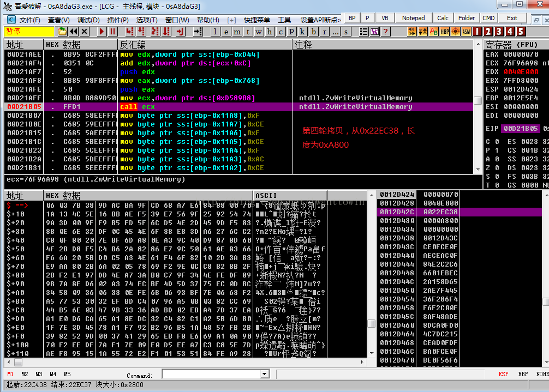The width and height of the screenshot is (549, 392).
Task: Open Run trace with '...' button
Action: tap(335, 32)
